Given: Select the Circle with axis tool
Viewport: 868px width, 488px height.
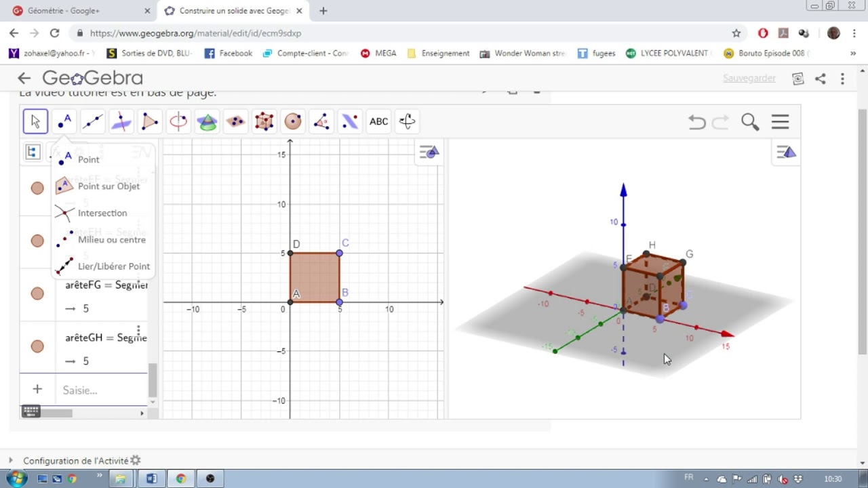Looking at the screenshot, I should click(178, 122).
